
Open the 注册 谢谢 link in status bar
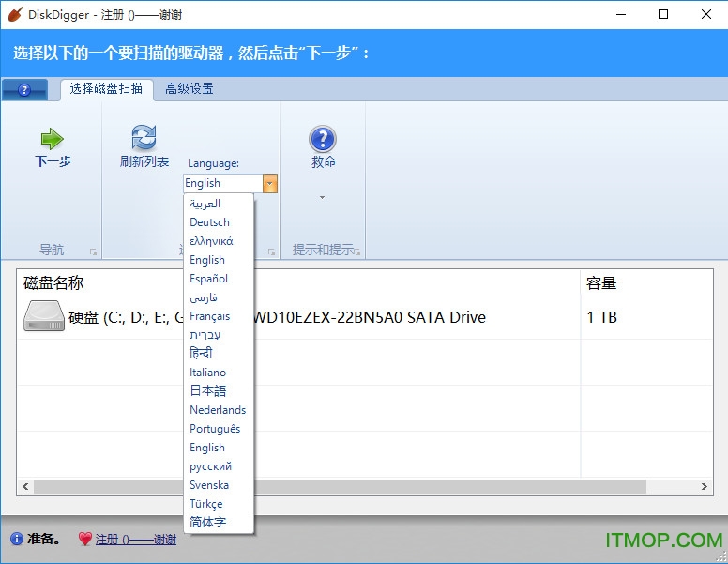pos(136,540)
